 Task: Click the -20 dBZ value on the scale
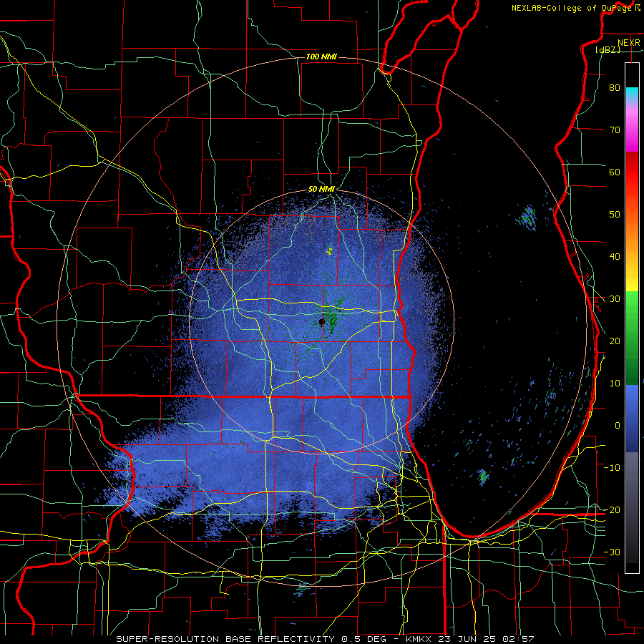click(x=612, y=509)
